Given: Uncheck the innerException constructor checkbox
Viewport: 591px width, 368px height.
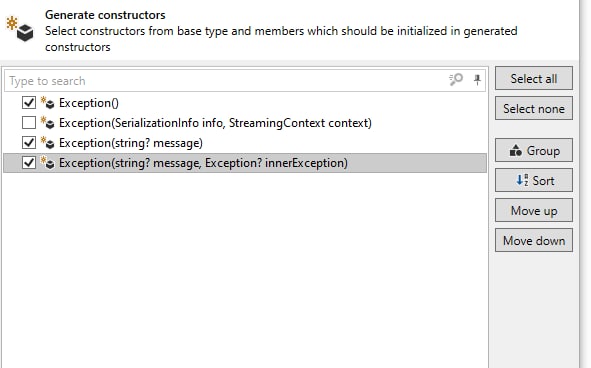Looking at the screenshot, I should pos(29,163).
